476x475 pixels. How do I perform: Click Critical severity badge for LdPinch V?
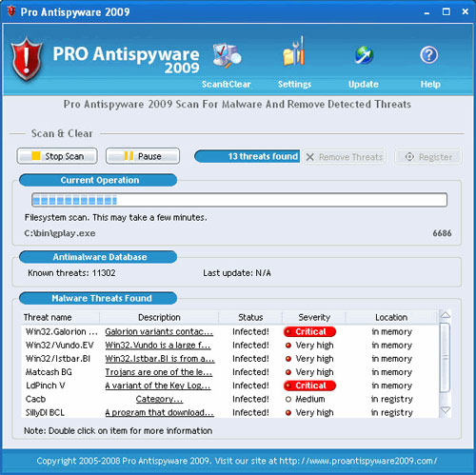309,386
